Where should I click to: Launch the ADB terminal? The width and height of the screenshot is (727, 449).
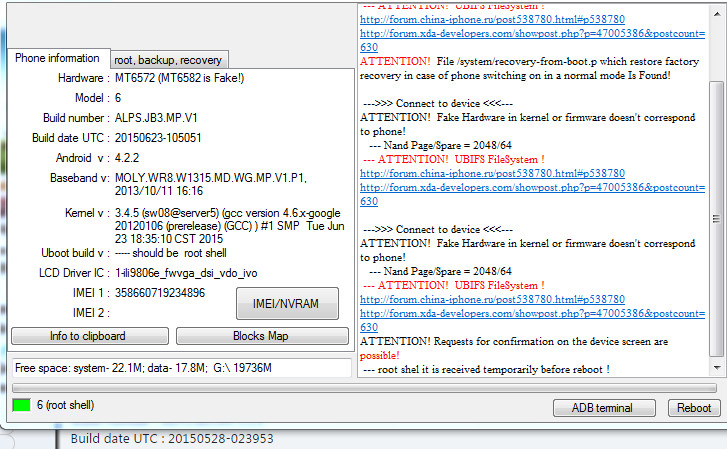pyautogui.click(x=603, y=407)
